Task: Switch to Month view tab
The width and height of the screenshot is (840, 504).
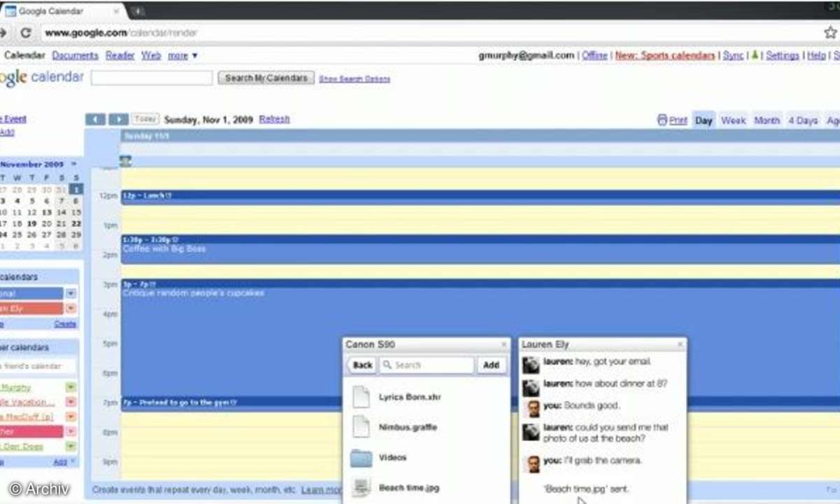Action: (x=766, y=120)
